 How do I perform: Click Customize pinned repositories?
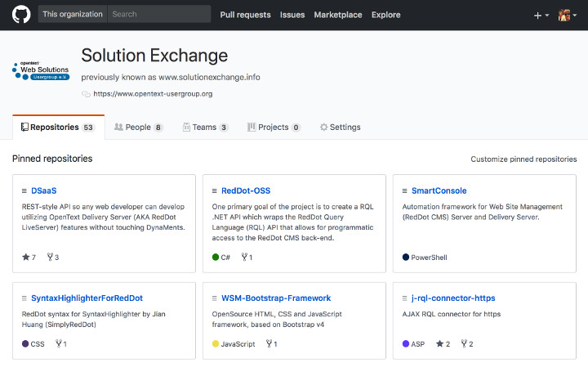(x=523, y=159)
